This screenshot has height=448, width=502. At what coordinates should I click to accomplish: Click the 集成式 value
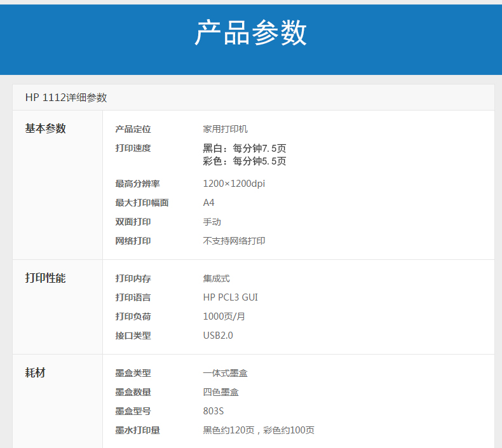coord(217,278)
